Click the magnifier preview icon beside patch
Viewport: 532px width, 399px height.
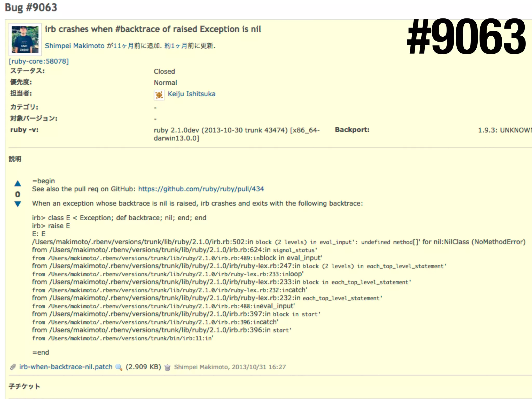119,367
